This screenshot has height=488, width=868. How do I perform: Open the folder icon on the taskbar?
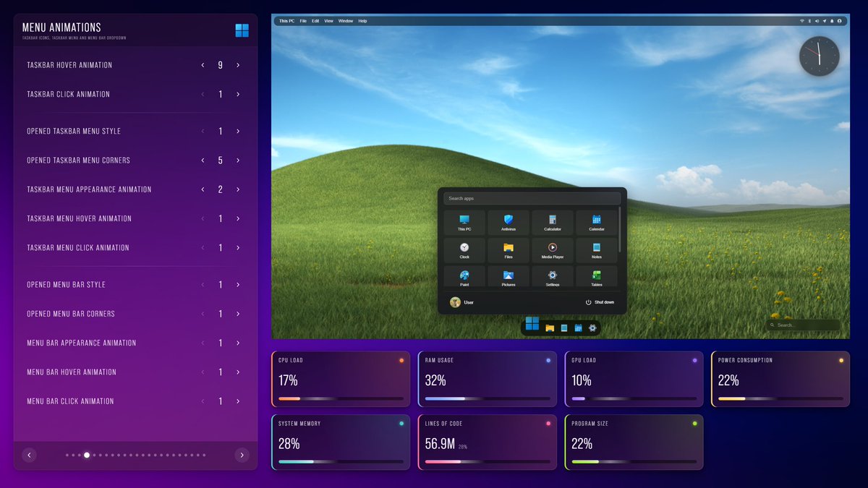click(x=550, y=328)
